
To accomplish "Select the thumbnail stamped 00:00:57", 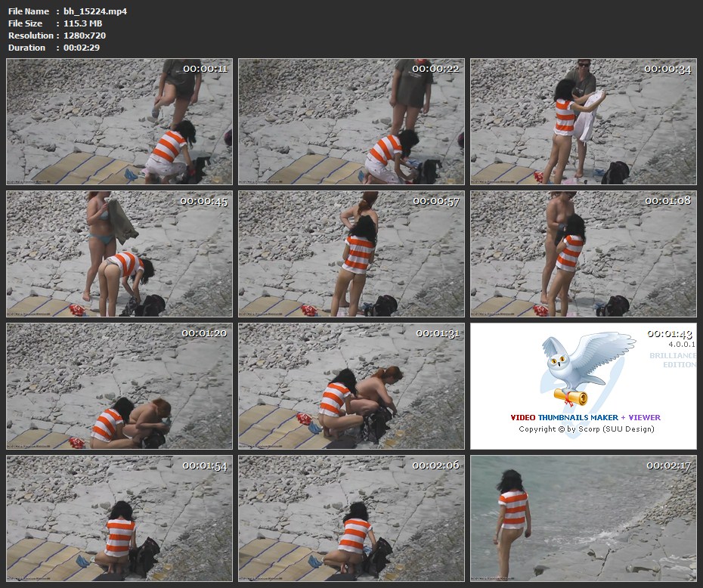I will pyautogui.click(x=351, y=253).
